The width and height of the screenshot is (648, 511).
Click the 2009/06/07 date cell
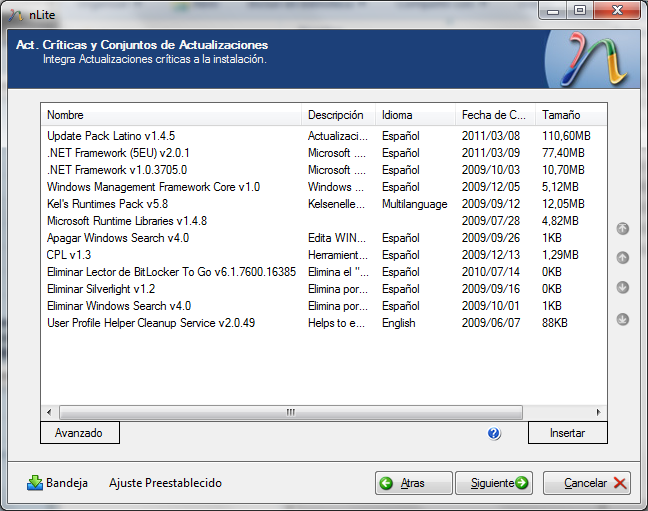491,322
